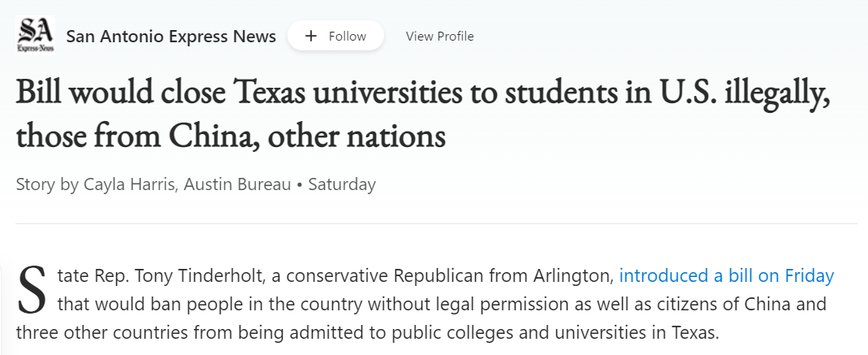Click the plus icon in Follow button
The image size is (868, 355).
tap(311, 36)
